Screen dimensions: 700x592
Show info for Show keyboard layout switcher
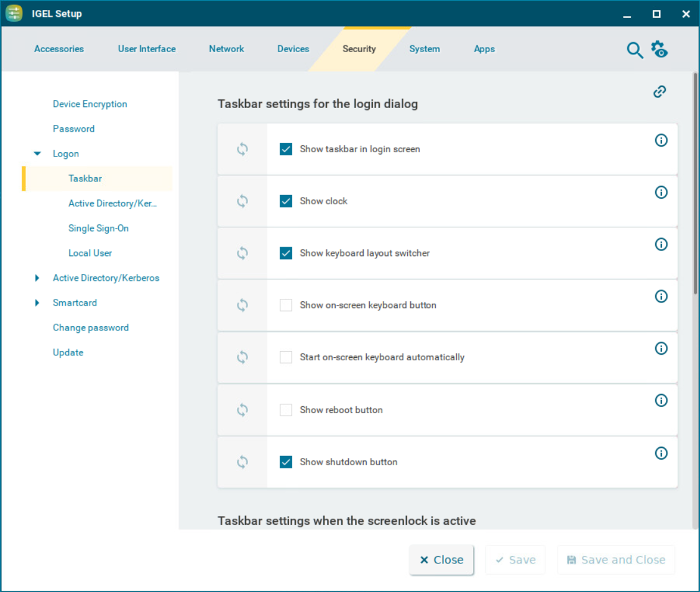[661, 245]
